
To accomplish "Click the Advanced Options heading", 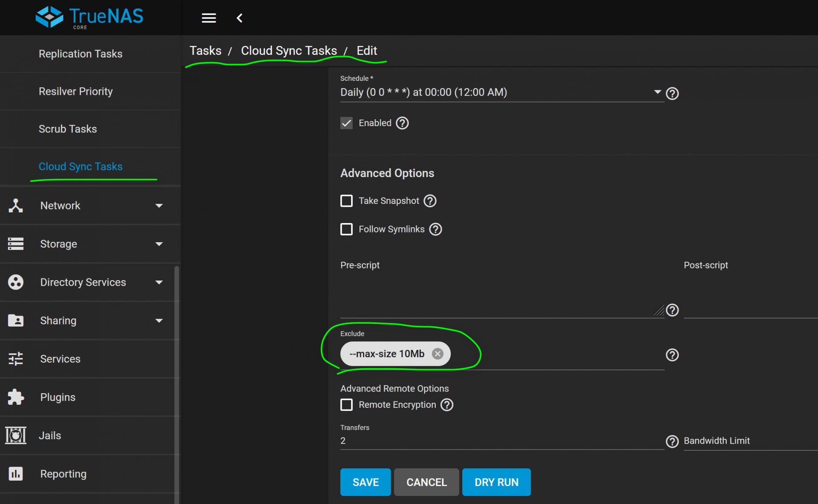I will pyautogui.click(x=387, y=173).
